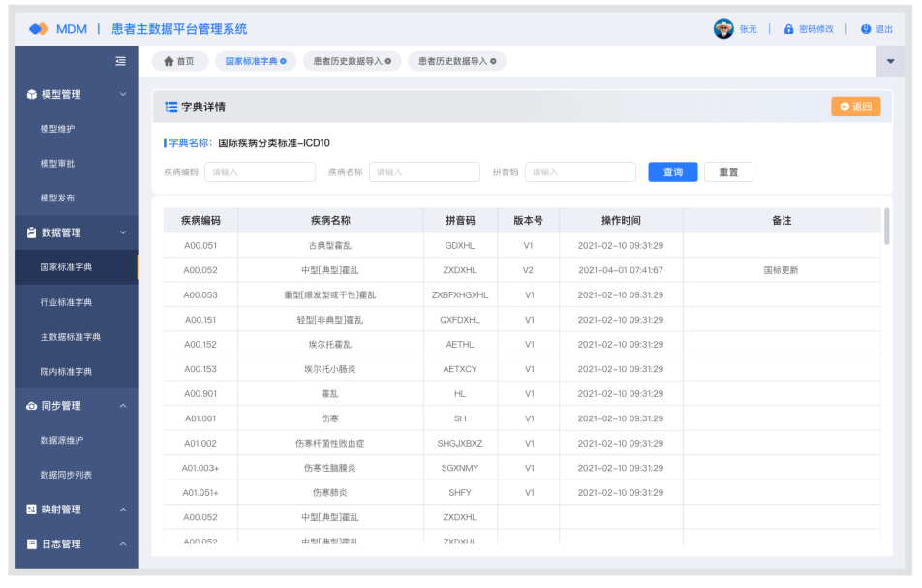
Task: Click the table vertical scrollbar thumb
Action: point(887,227)
